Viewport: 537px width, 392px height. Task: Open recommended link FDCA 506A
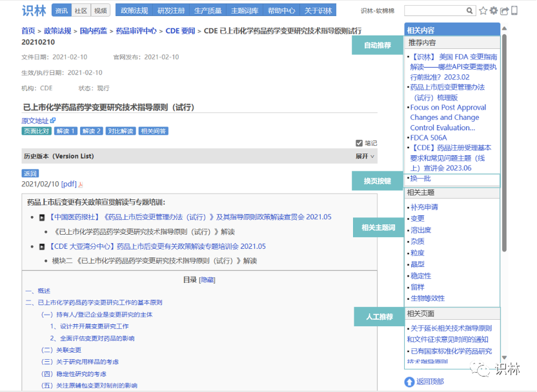coord(429,138)
